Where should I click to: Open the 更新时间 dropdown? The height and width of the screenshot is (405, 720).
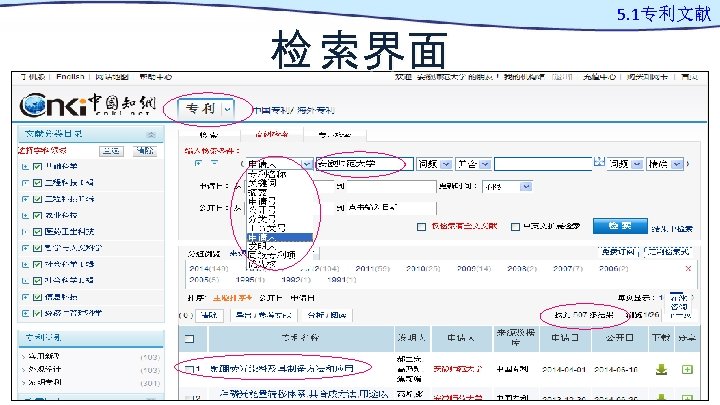tap(507, 186)
